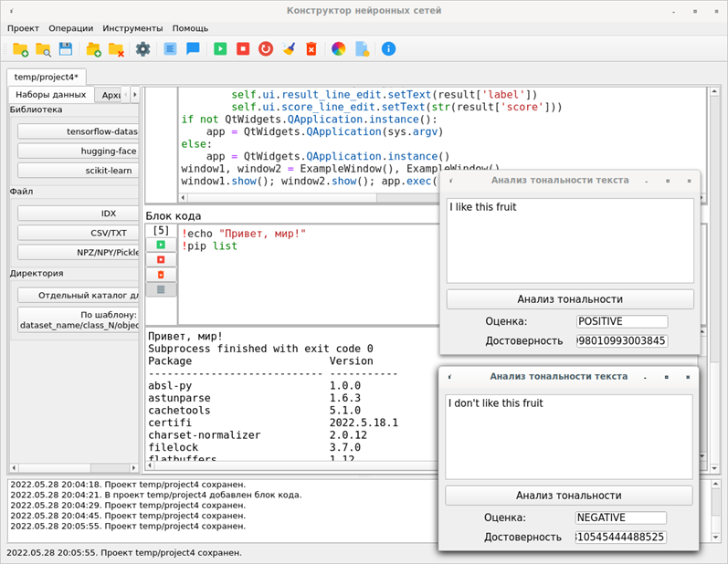This screenshot has height=564, width=728.
Task: Click the blue text-lines block icon in the toolbar
Action: click(x=171, y=48)
